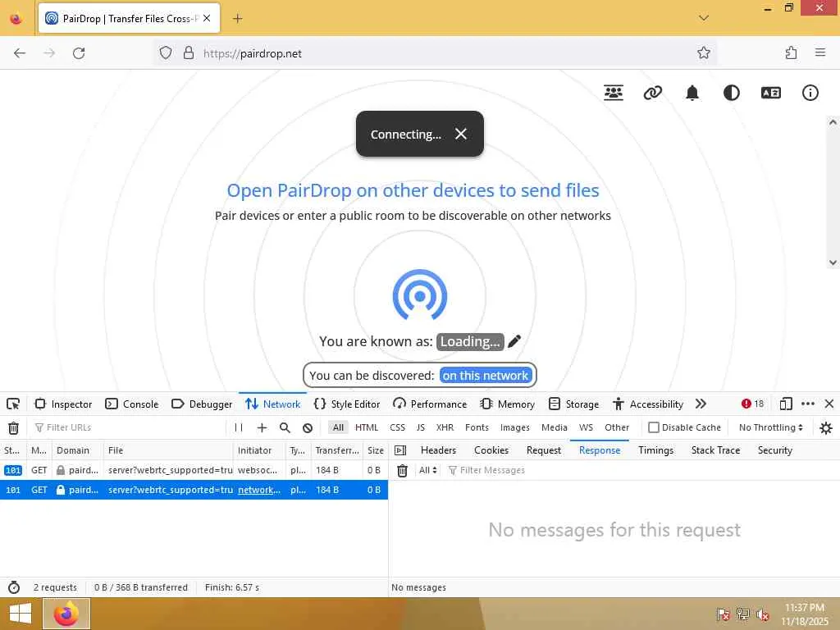
Task: Reload the page in Firefox
Action: click(x=79, y=53)
